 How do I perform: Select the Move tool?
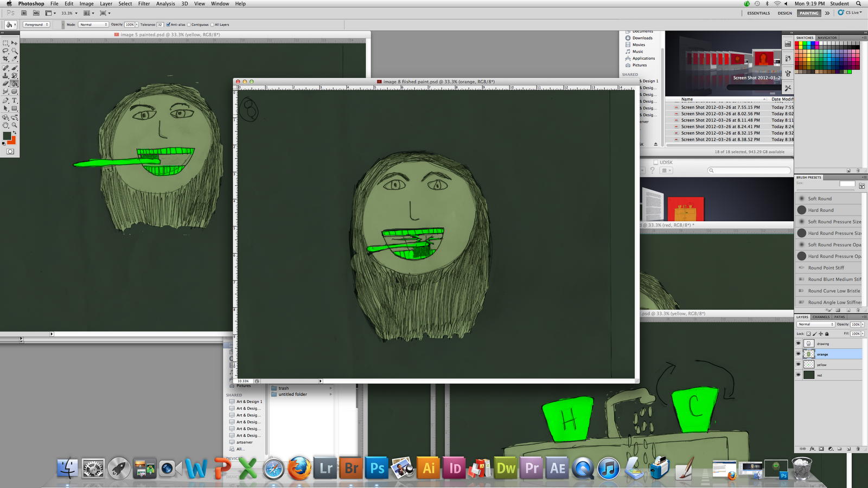coord(15,43)
